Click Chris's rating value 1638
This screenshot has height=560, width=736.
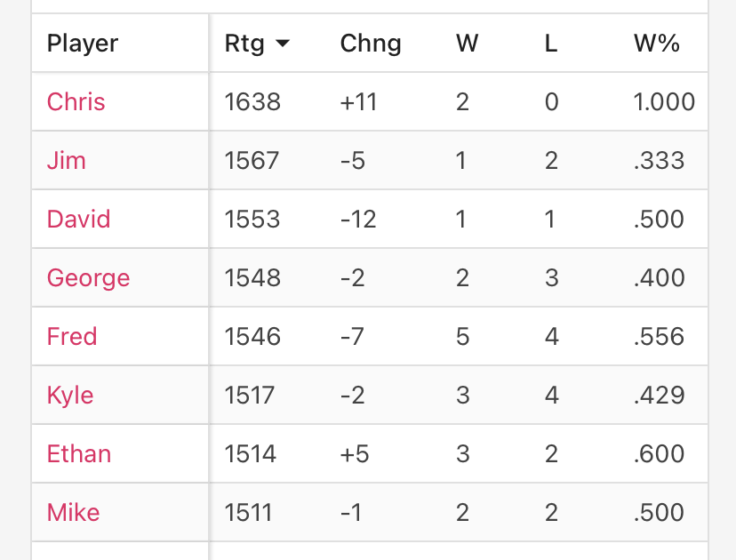[252, 102]
